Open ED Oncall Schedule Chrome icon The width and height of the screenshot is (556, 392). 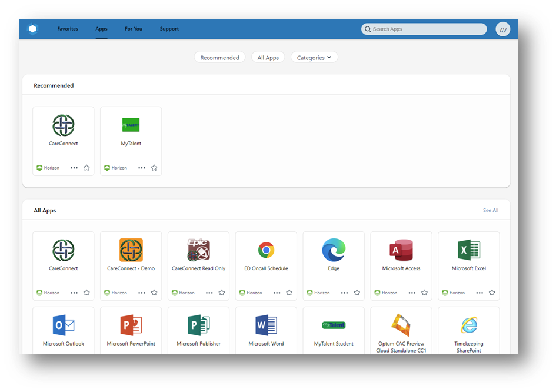[x=266, y=251]
